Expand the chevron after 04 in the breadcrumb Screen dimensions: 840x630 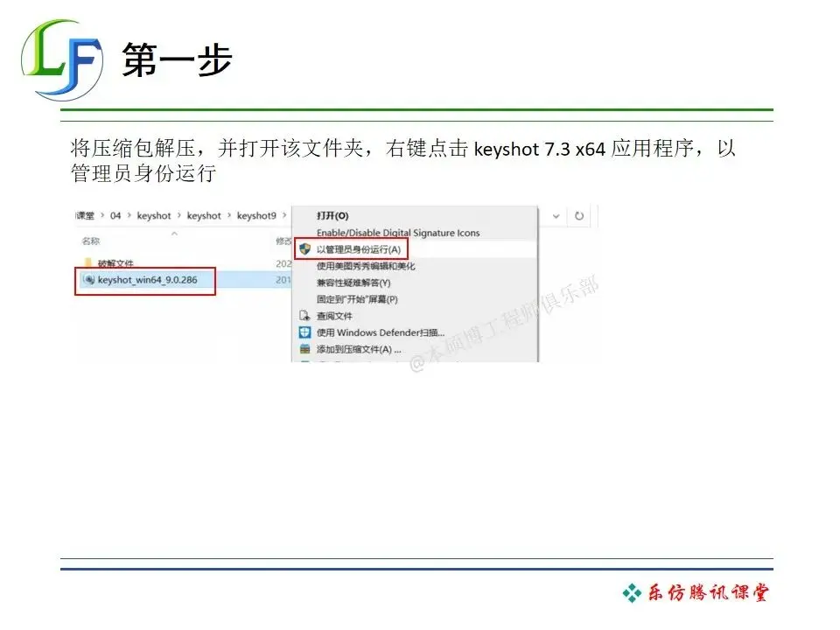click(x=129, y=215)
